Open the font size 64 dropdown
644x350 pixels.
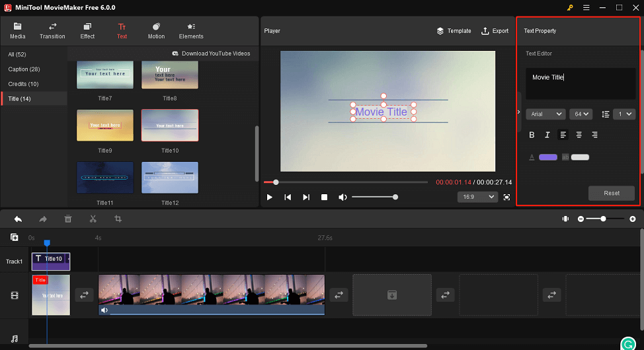581,114
